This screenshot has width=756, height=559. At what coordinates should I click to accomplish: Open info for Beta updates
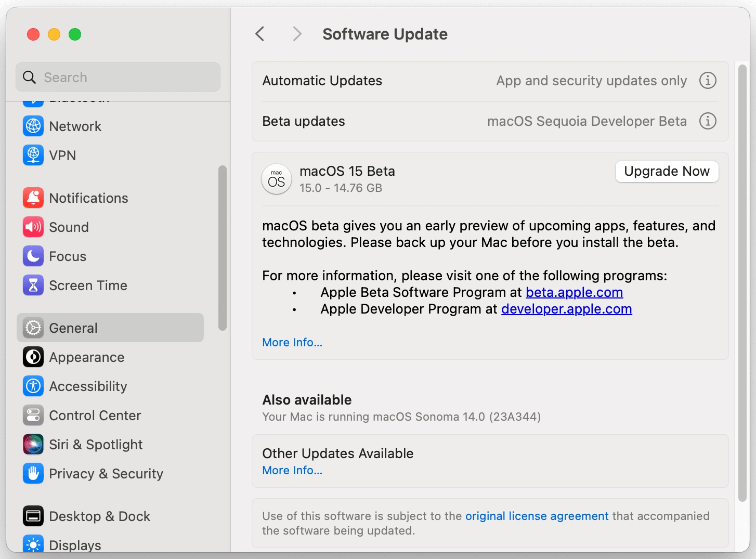[x=708, y=121]
